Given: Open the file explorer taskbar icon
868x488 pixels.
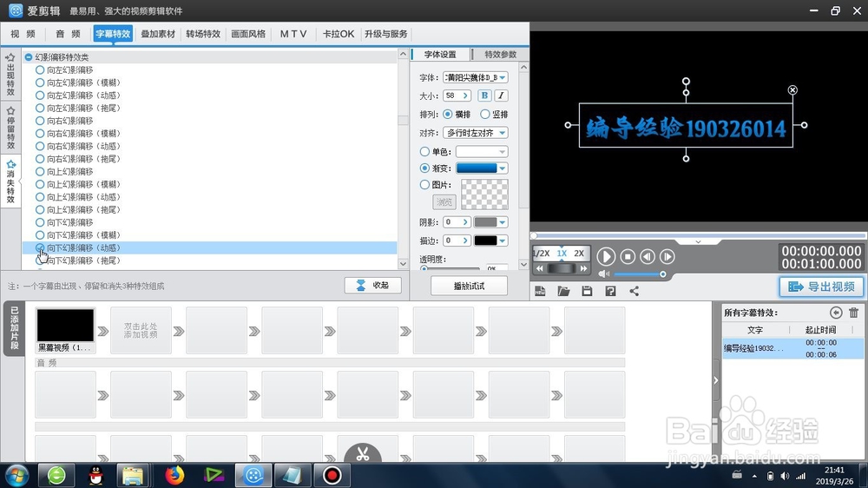Looking at the screenshot, I should tap(133, 475).
